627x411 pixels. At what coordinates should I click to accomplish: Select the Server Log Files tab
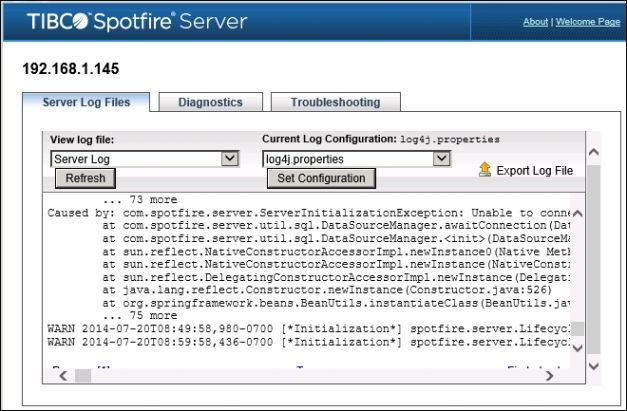tap(86, 102)
